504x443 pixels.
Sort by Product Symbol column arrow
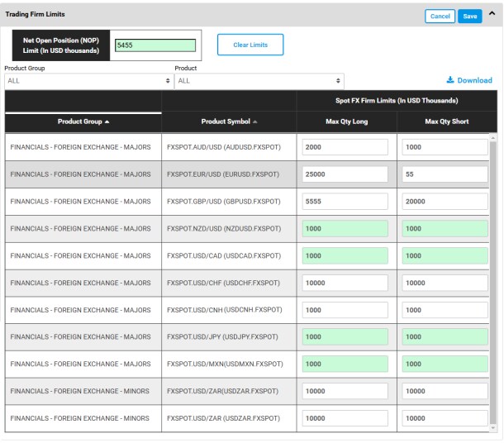click(254, 121)
